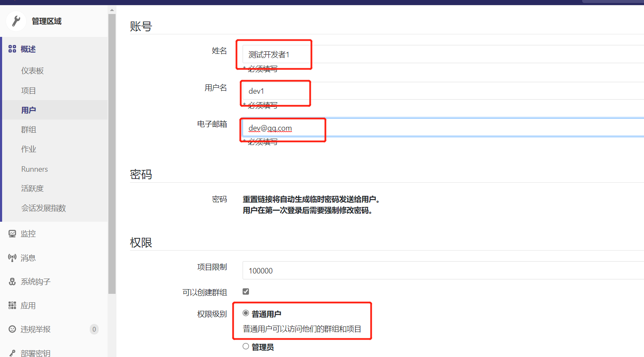644x357 pixels.
Task: Switch to the Runners sidebar item
Action: 34,169
